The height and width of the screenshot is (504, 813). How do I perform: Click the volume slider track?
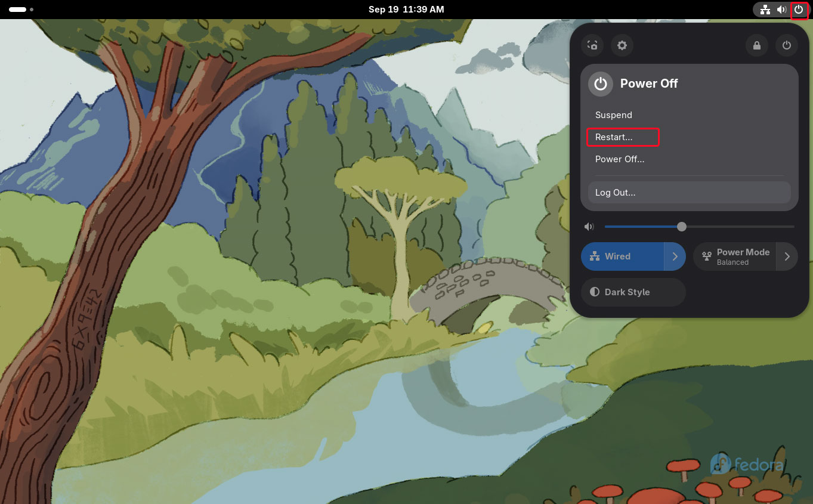699,227
